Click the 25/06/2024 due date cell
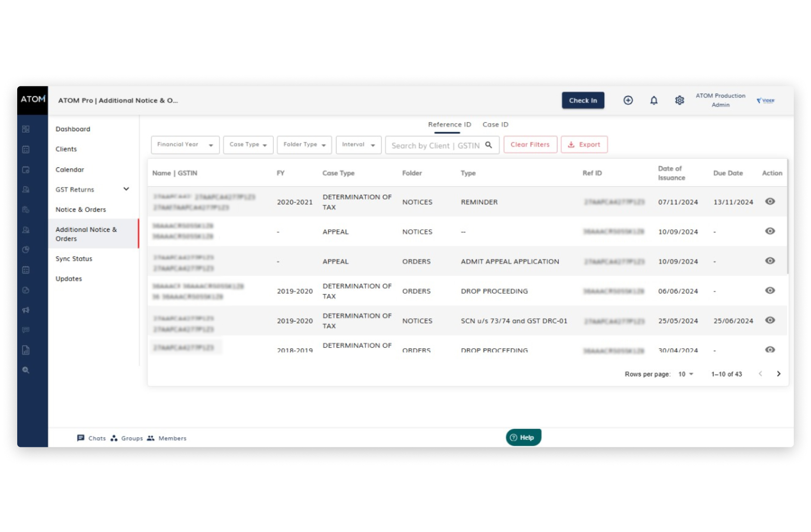 coord(733,321)
